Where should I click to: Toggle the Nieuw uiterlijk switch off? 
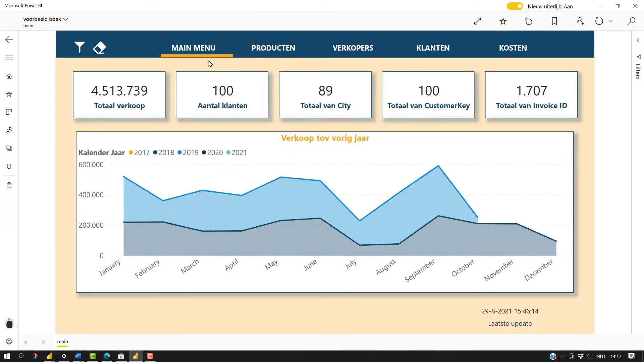click(x=515, y=6)
